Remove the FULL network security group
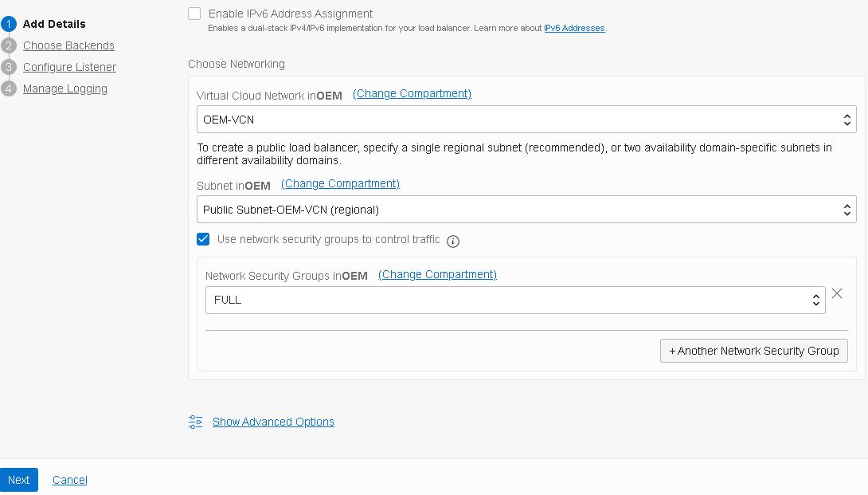 point(837,293)
